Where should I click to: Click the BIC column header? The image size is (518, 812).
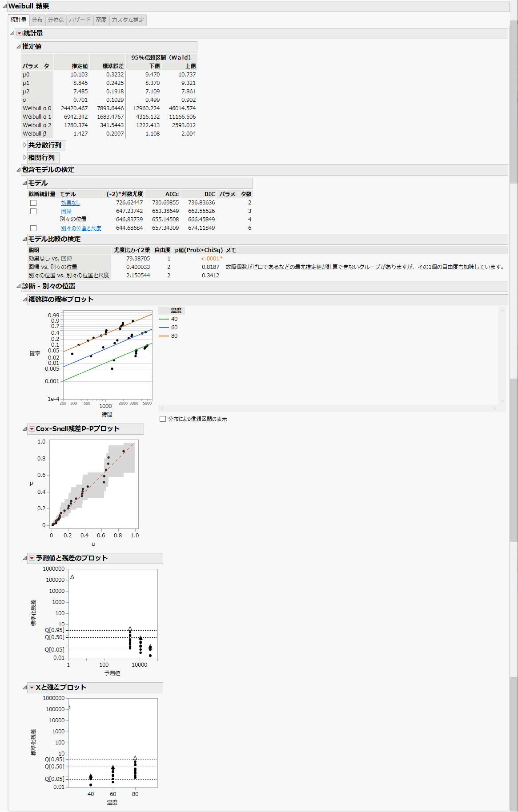[x=210, y=194]
